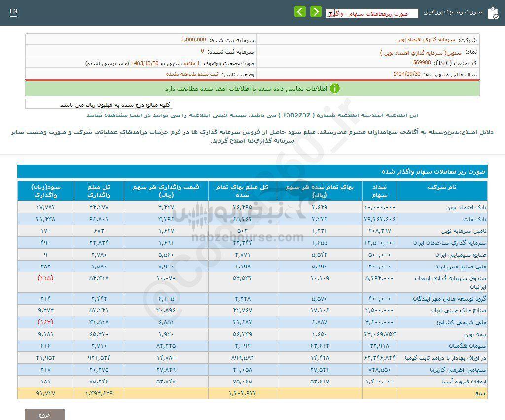Viewport: 505px width, 420px height.
Task: Click بانک ملت share count ۲۹,۳۶۲,۶۰۶
Action: pyautogui.click(x=380, y=219)
